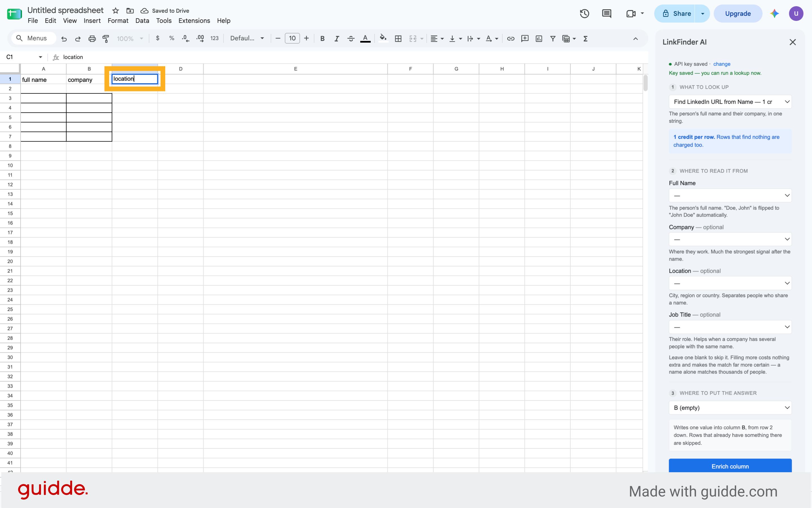Viewport: 812px width, 508px height.
Task: Open more number formats 123
Action: tap(214, 38)
